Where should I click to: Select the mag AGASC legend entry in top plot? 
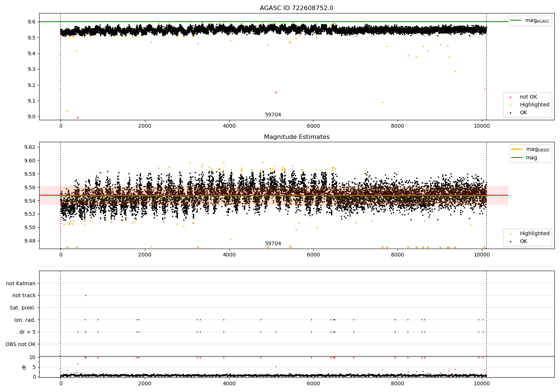tap(530, 21)
